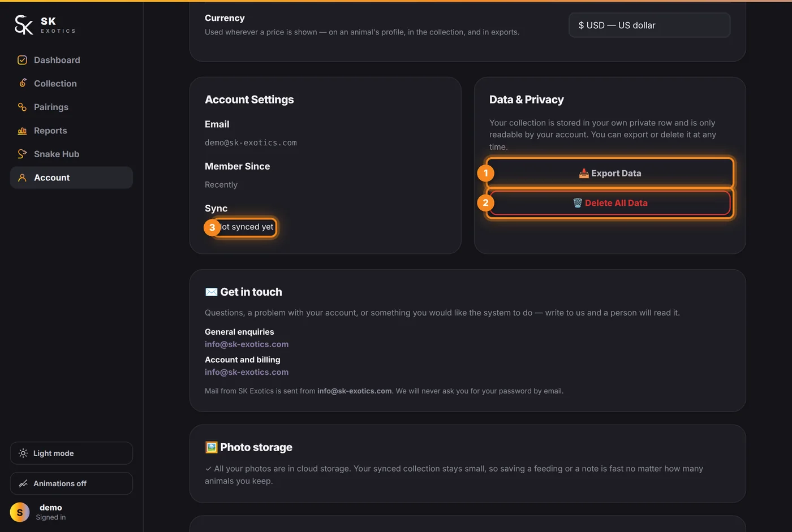The image size is (792, 532).
Task: Click the Pairings link icon
Action: [22, 107]
